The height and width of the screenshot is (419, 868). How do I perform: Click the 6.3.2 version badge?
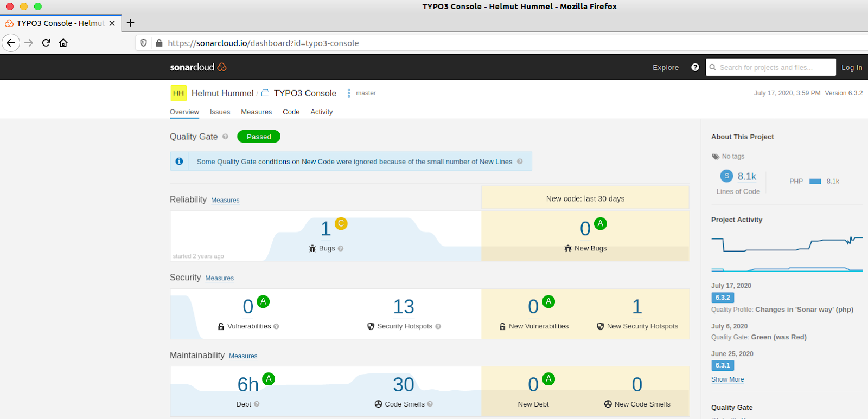pyautogui.click(x=723, y=298)
